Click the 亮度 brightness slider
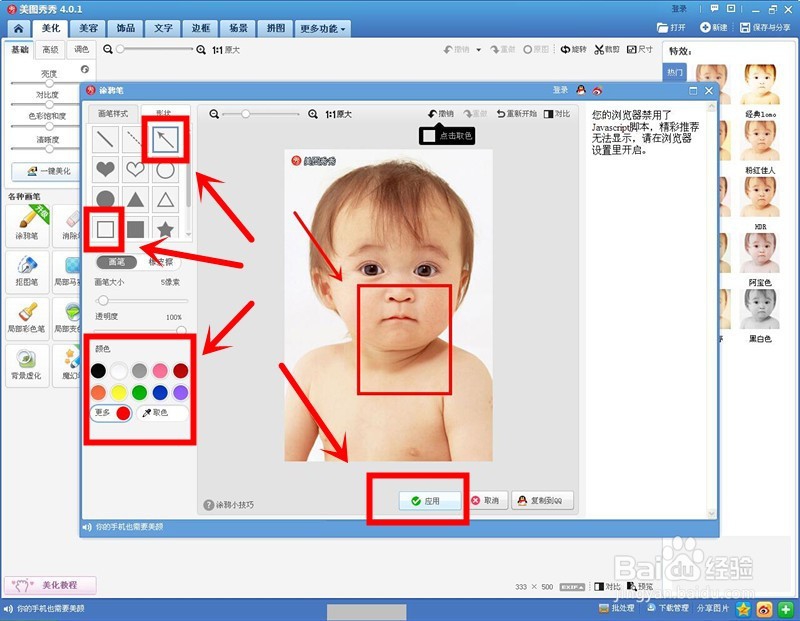 [45, 83]
